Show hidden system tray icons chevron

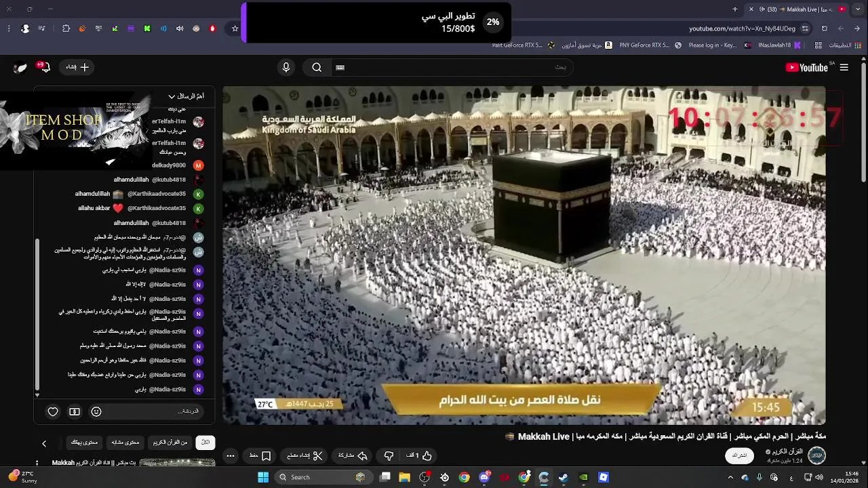coord(730,477)
